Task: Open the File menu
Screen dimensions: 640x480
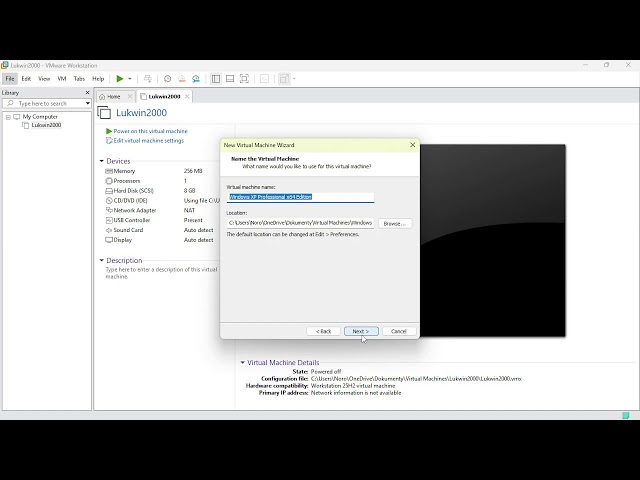Action: (x=10, y=79)
